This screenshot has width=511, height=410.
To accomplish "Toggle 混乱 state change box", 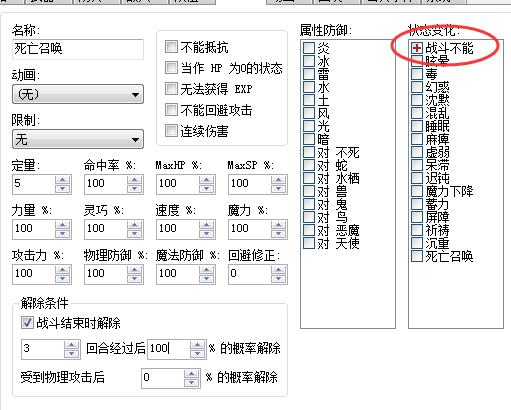I will [x=417, y=113].
